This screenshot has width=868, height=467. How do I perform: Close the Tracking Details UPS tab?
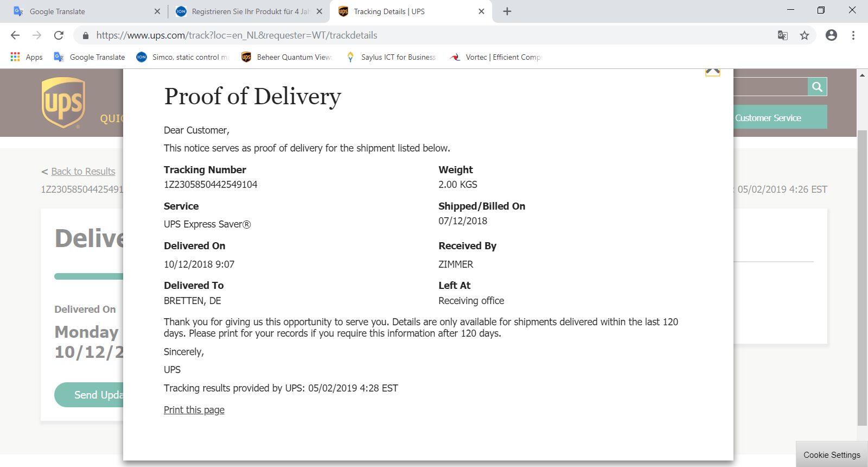[481, 11]
